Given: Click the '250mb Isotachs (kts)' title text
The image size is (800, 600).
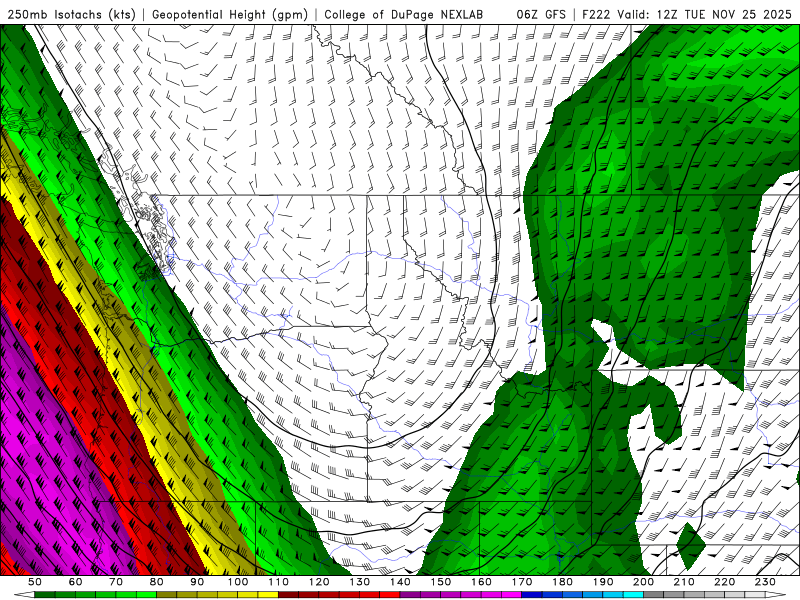Looking at the screenshot, I should click(71, 15).
